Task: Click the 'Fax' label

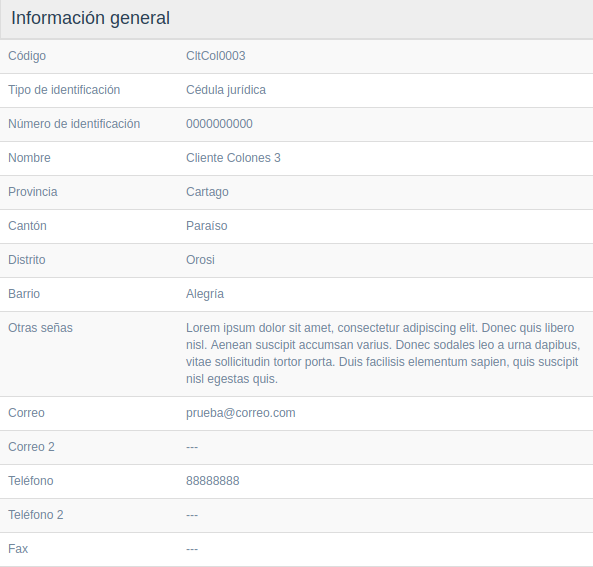Action: point(18,549)
